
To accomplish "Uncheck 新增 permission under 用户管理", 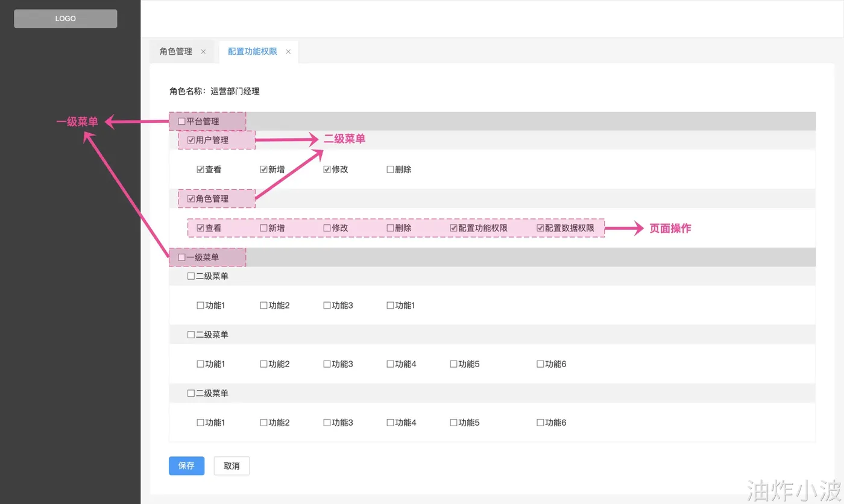I will click(x=263, y=170).
